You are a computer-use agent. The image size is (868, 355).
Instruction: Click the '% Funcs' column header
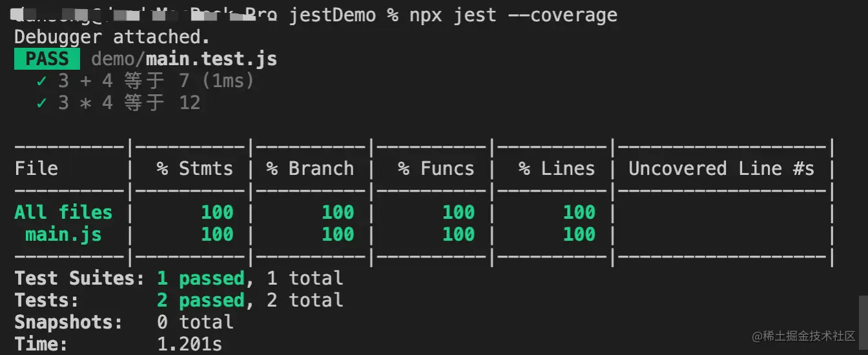tap(436, 169)
